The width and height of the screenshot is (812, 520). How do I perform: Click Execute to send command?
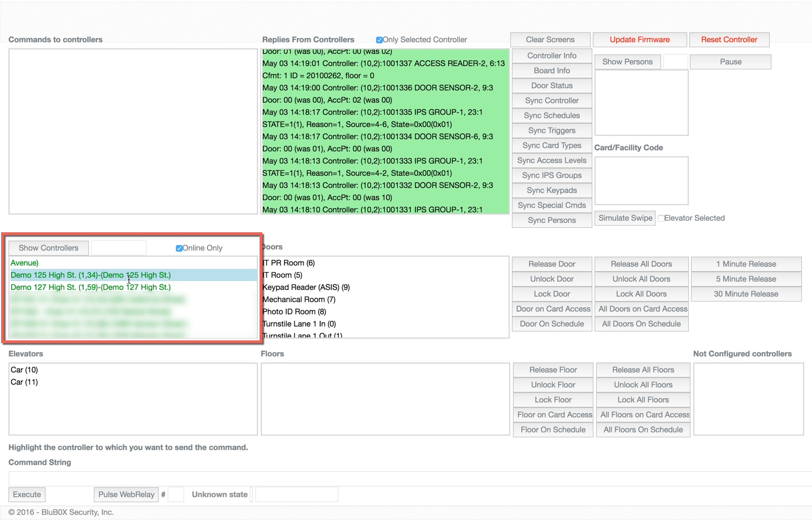coord(27,494)
